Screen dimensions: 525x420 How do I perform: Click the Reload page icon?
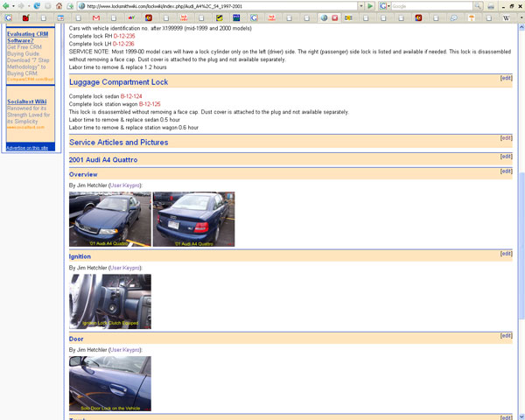pyautogui.click(x=37, y=5)
